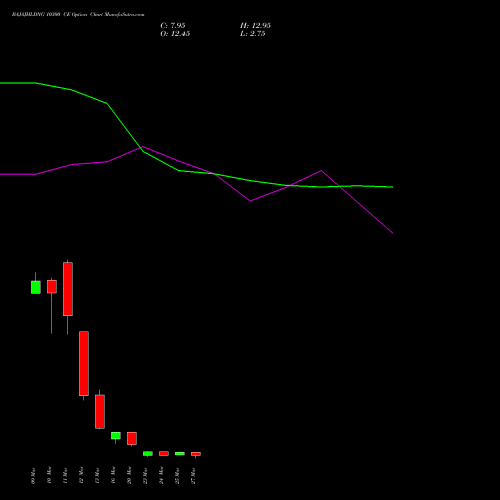Select the tiny red candle for 24 Mar
500x500 pixels.
(x=164, y=453)
